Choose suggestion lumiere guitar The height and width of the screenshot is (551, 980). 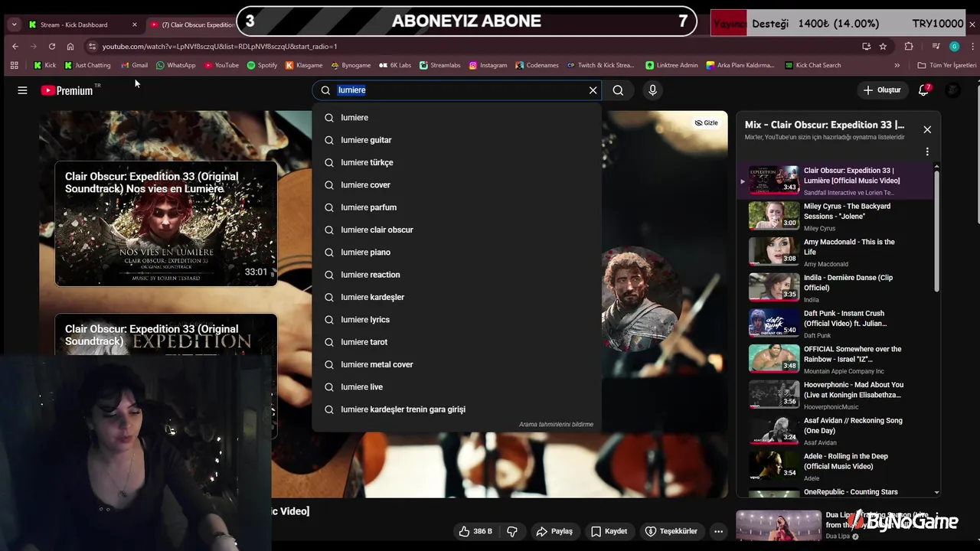[456, 140]
